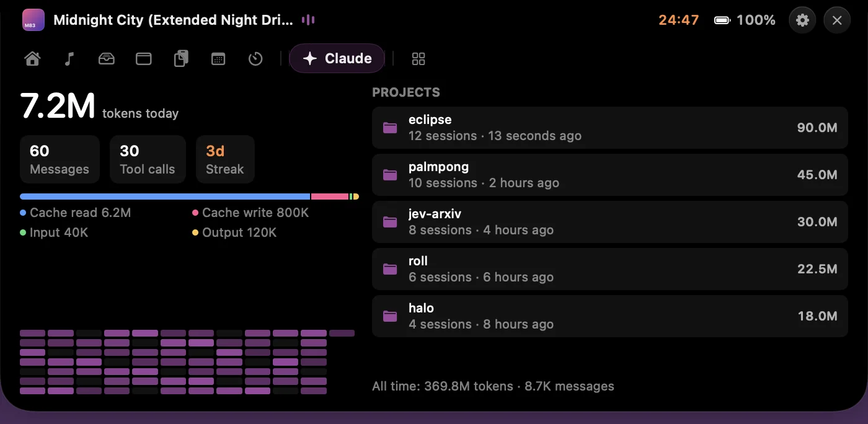Screen dimensions: 868x424
Task: Click the 45.0M token count
Action: (817, 175)
